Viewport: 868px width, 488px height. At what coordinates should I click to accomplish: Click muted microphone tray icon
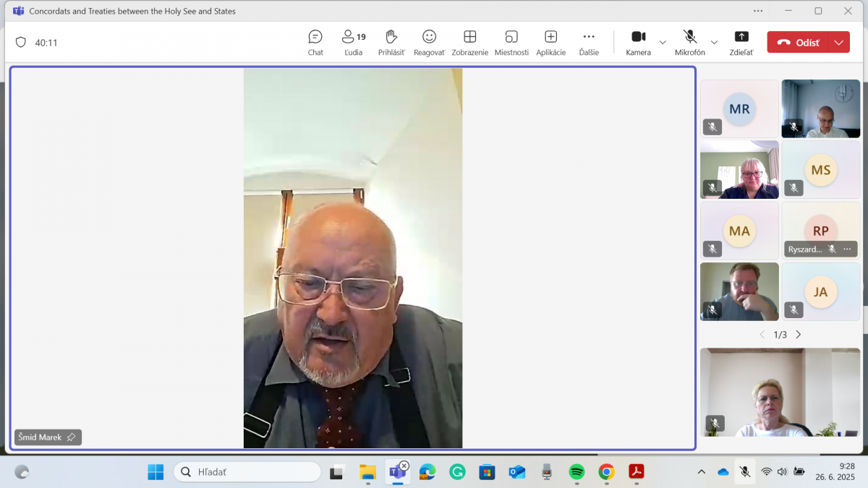point(744,472)
